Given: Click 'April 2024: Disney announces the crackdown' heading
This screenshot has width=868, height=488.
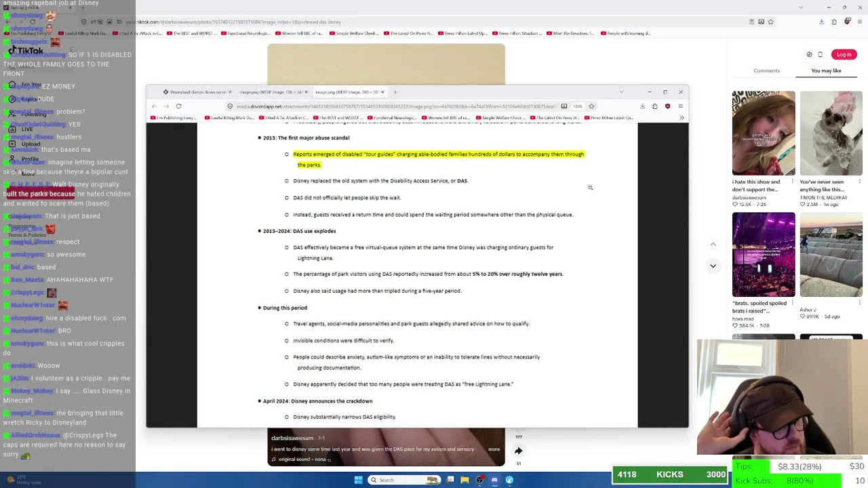Looking at the screenshot, I should (317, 401).
